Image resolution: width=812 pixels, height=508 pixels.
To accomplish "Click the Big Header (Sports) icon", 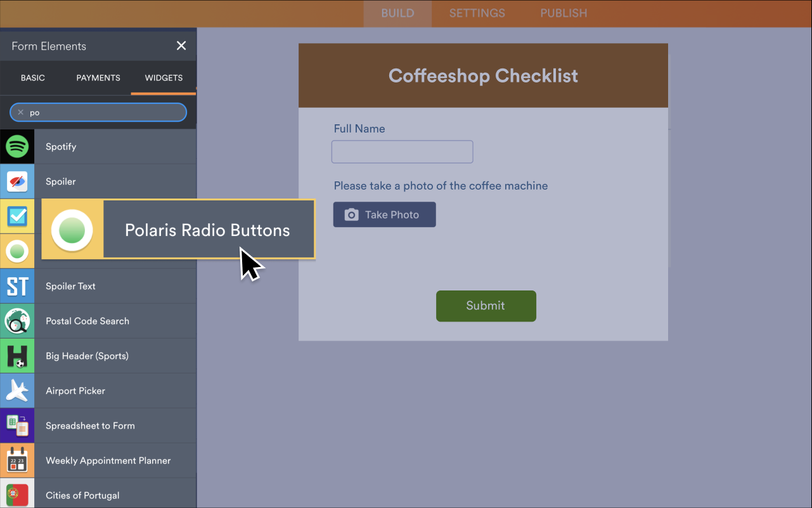I will [x=17, y=356].
